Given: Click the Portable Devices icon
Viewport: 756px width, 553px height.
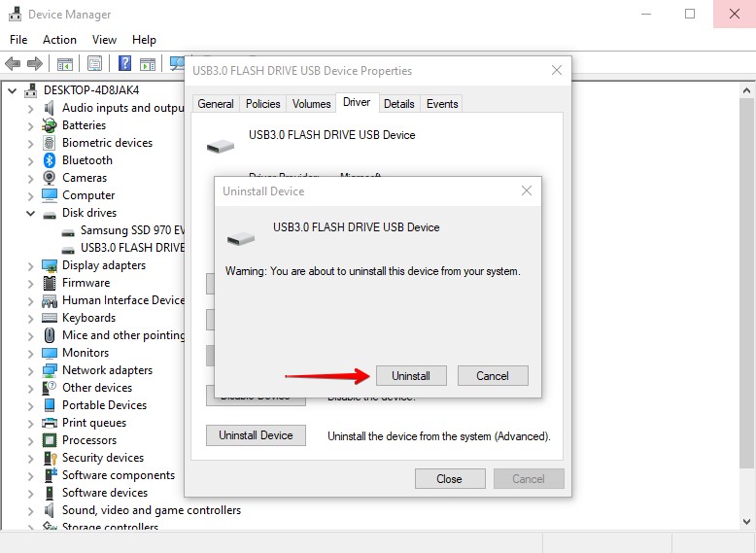Looking at the screenshot, I should coord(50,405).
